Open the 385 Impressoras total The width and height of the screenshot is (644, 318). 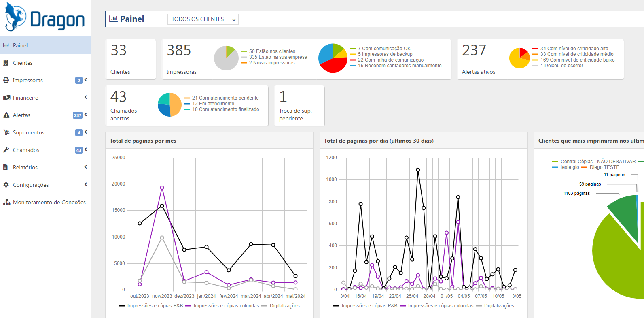click(179, 51)
